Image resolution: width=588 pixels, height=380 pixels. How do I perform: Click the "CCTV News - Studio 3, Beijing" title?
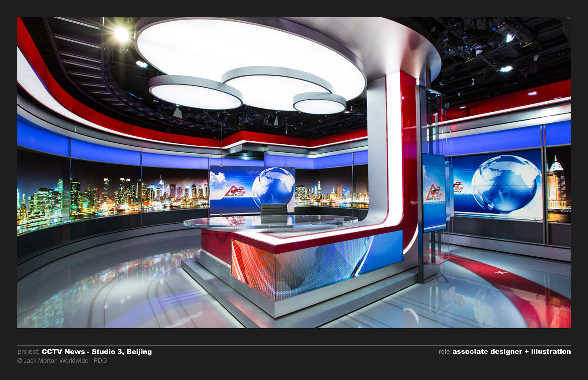tap(96, 352)
